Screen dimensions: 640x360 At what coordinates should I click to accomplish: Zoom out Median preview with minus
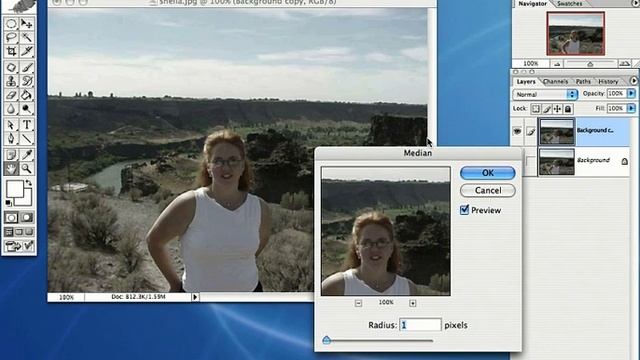point(358,303)
